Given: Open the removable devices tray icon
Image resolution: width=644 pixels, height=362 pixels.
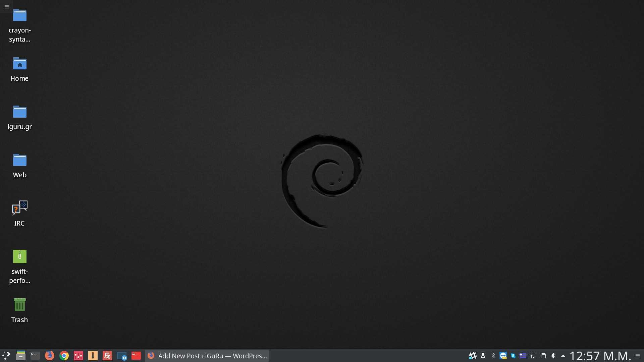Looking at the screenshot, I should [483, 356].
